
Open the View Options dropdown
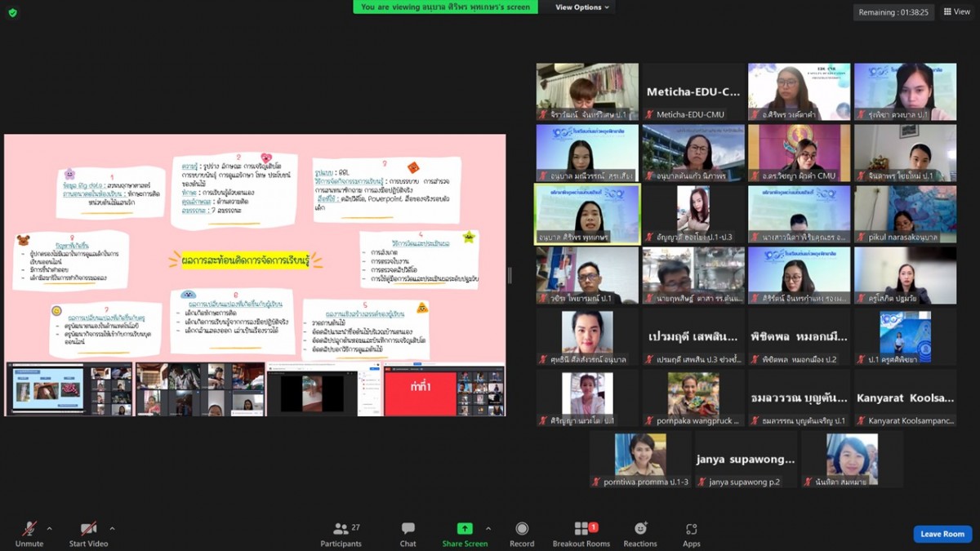[x=582, y=7]
